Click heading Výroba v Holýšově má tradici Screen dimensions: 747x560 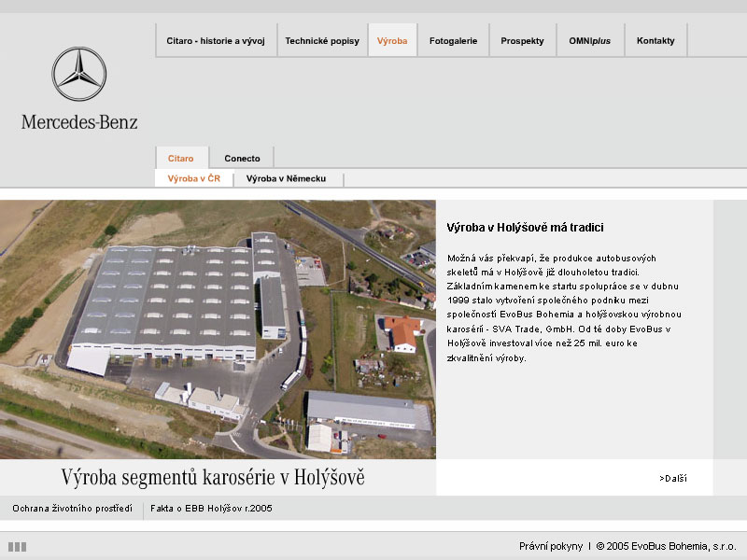point(525,227)
